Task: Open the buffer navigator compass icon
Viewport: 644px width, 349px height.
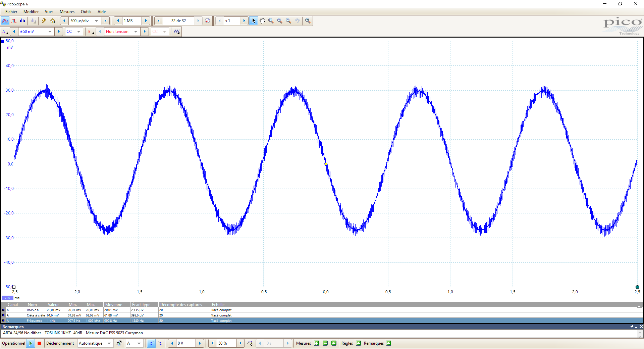Action: 208,21
